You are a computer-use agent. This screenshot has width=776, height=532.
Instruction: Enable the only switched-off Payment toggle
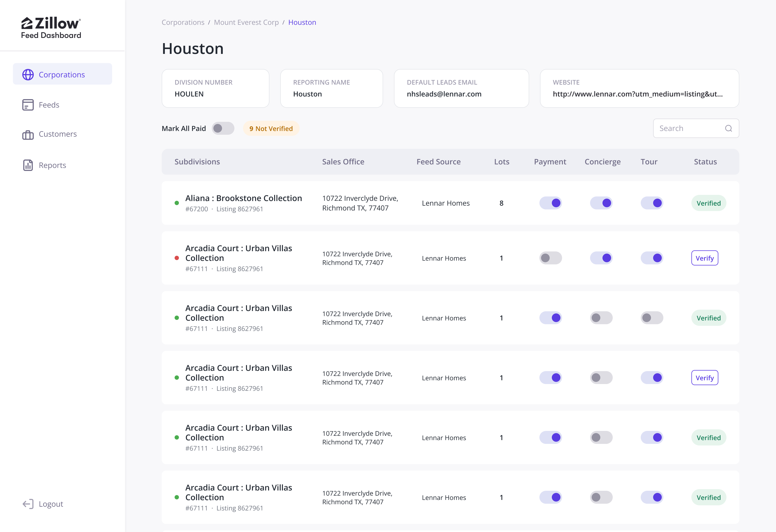pos(551,258)
